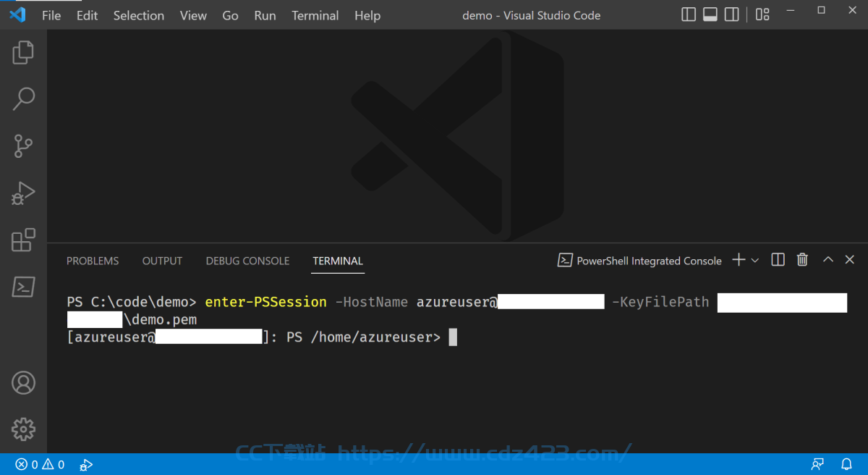The width and height of the screenshot is (868, 475).
Task: Open the File menu
Action: click(x=51, y=15)
